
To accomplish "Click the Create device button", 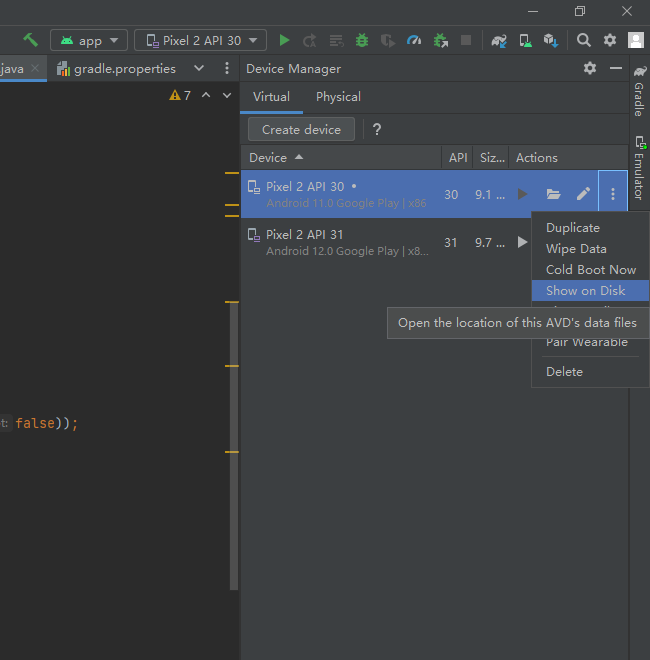I will 301,129.
